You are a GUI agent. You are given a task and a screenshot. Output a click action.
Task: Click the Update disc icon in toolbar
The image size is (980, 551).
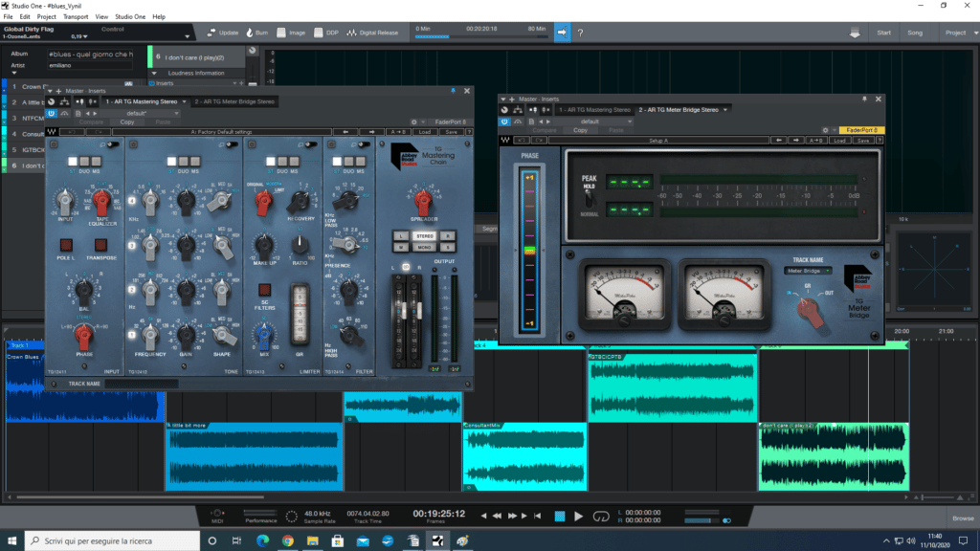212,33
